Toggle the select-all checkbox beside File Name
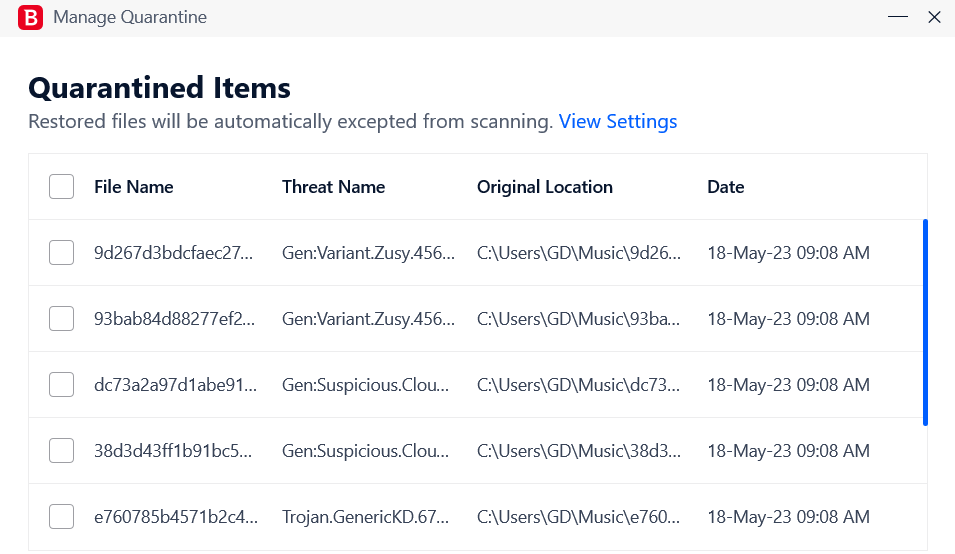Screen dimensions: 955x554 tap(62, 186)
